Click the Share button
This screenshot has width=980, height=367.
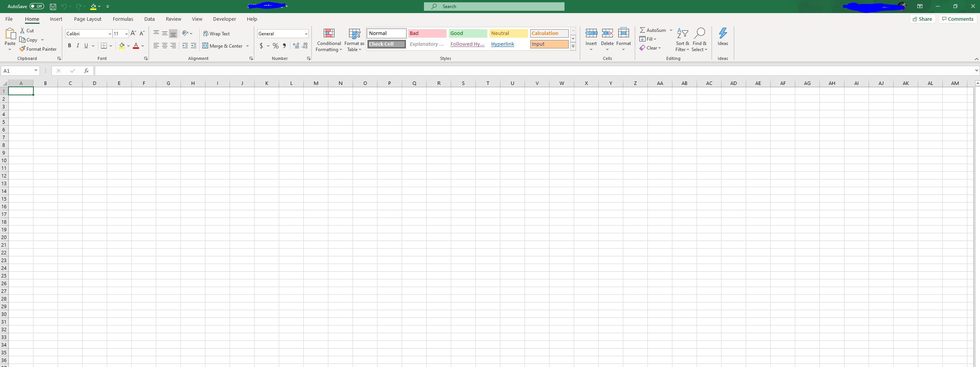pyautogui.click(x=922, y=19)
